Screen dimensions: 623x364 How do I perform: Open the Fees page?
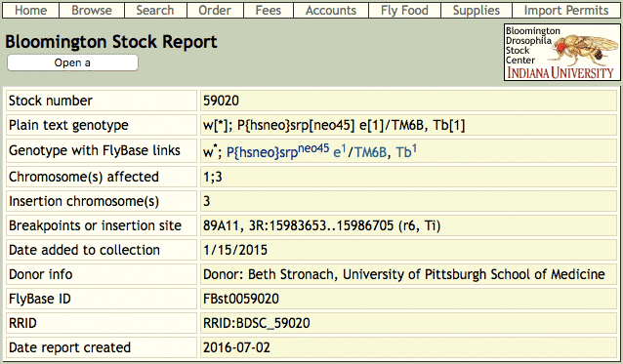click(269, 10)
